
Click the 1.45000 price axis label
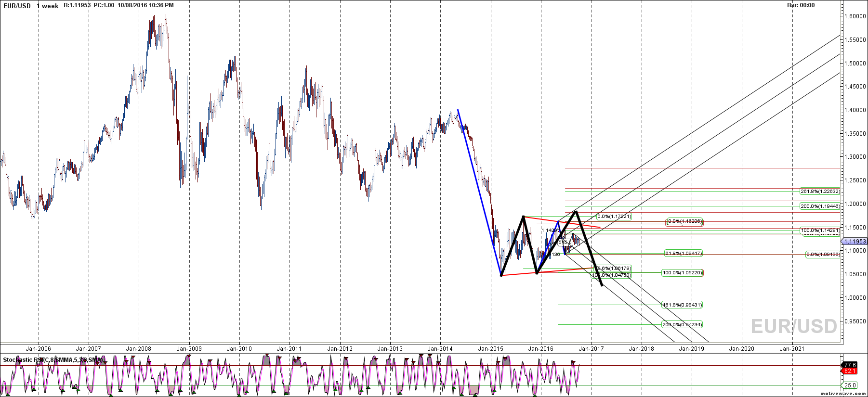tap(856, 87)
